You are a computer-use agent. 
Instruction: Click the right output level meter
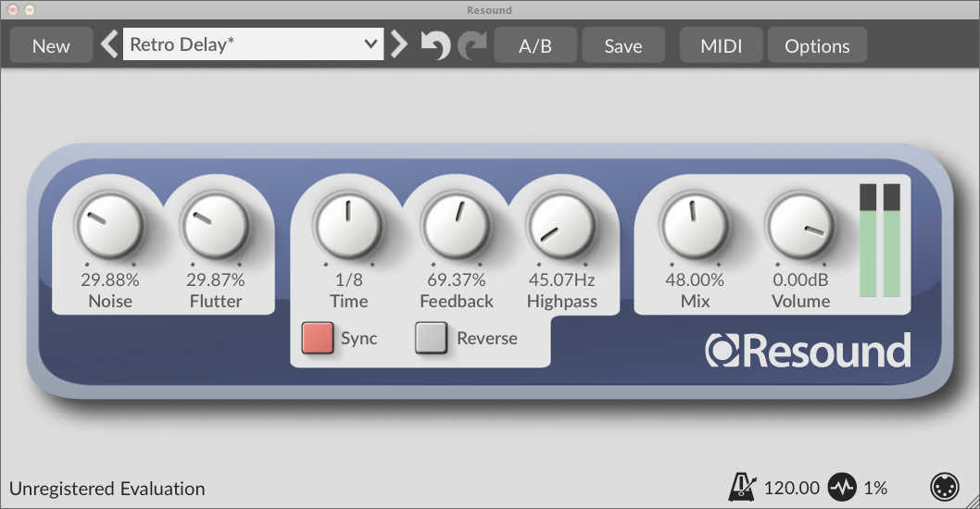pos(892,241)
